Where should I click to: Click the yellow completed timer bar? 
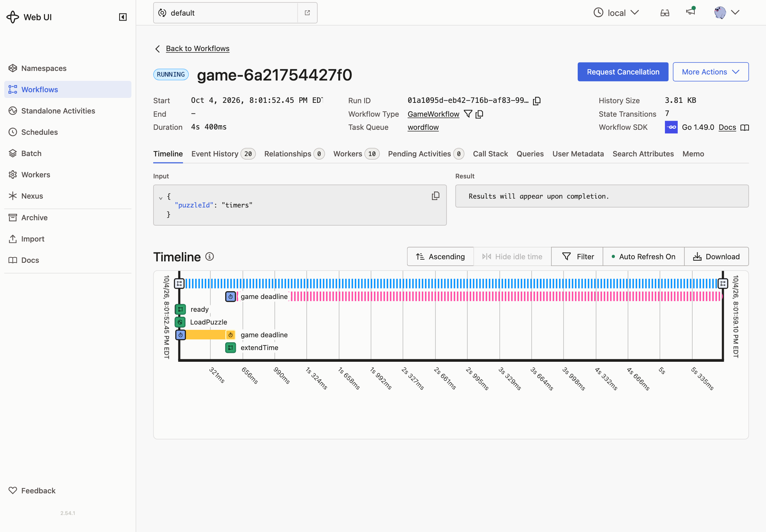206,335
